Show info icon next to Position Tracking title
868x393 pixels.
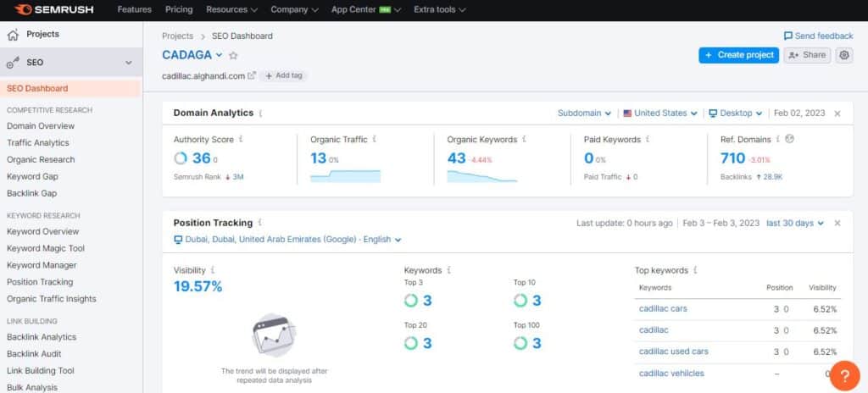pos(259,223)
